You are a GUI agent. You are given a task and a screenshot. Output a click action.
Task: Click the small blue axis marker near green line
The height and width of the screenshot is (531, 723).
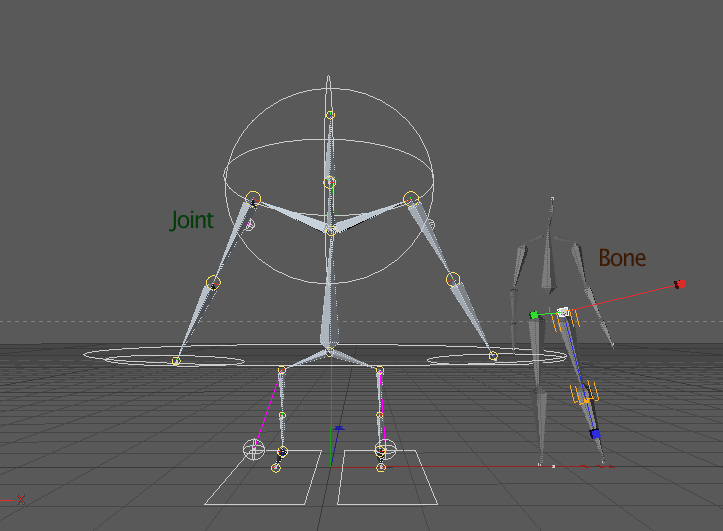click(x=339, y=429)
